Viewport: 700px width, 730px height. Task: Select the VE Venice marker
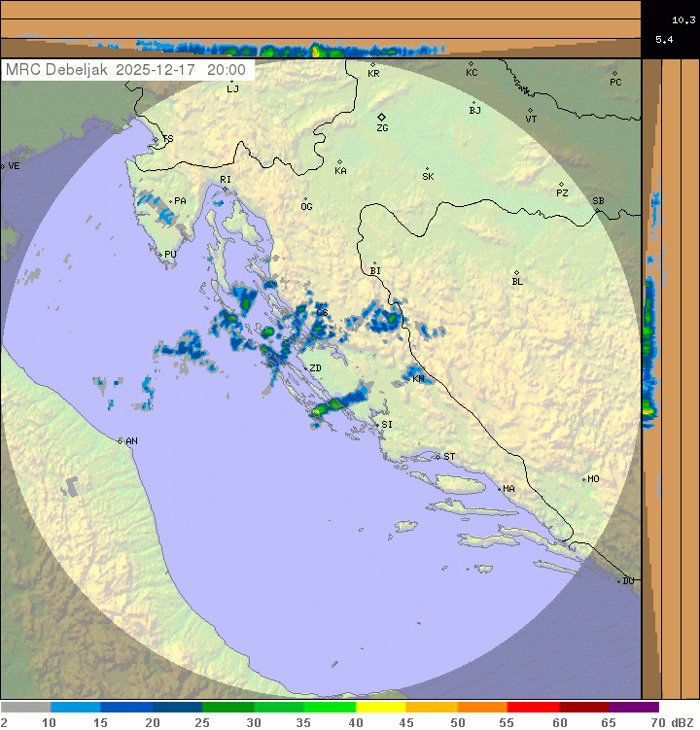click(3, 166)
